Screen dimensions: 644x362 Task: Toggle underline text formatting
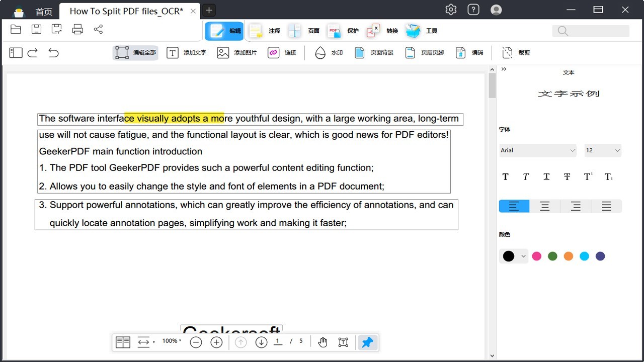[546, 177]
